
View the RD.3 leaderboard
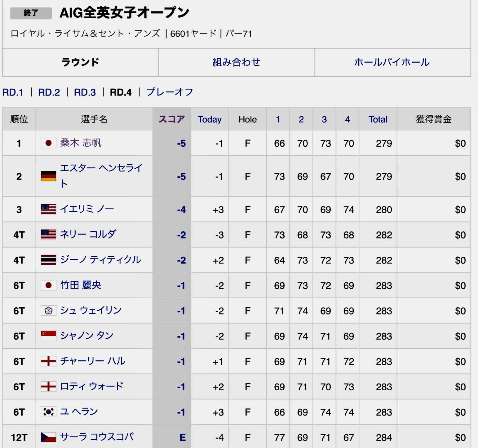pyautogui.click(x=85, y=92)
